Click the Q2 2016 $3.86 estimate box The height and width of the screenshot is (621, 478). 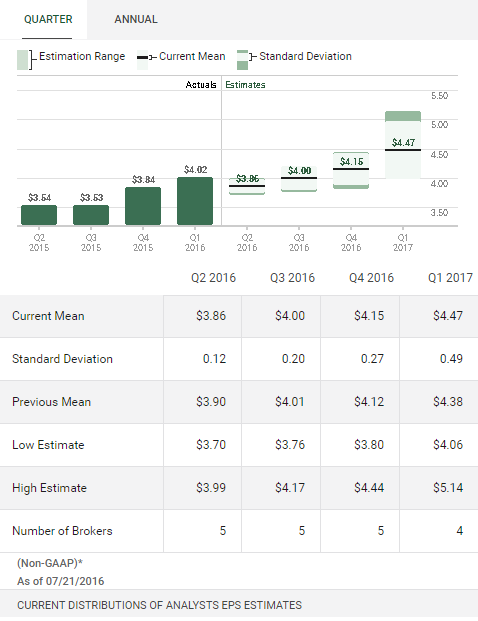[247, 186]
